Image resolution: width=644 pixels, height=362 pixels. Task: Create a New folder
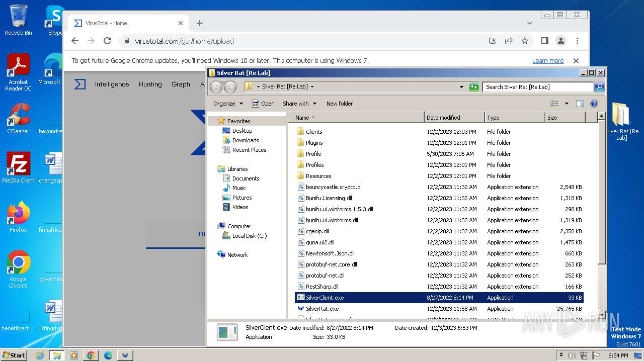[x=340, y=104]
